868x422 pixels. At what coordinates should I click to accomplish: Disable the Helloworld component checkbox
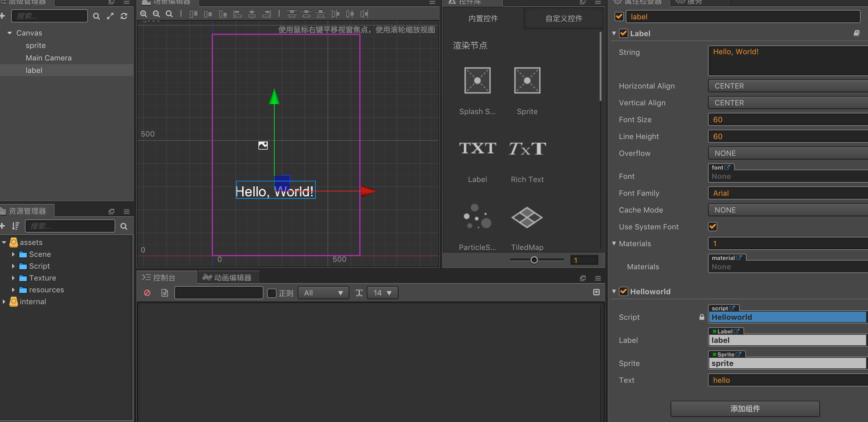(x=623, y=291)
